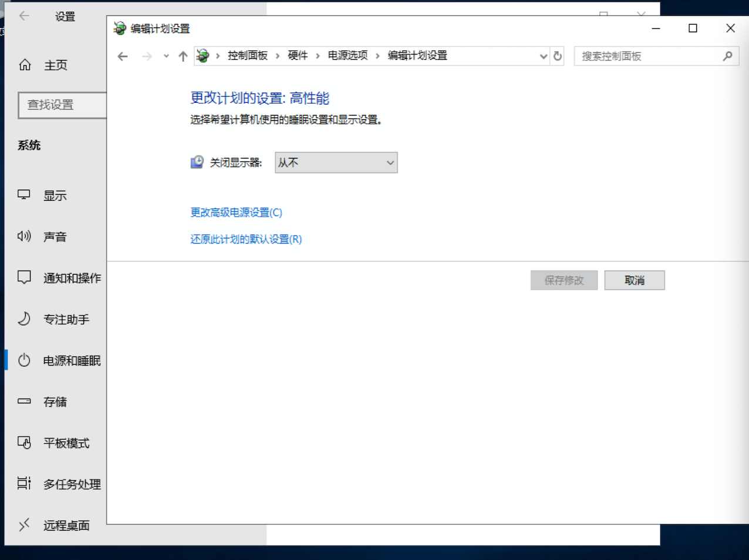This screenshot has height=560, width=749.
Task: Click the 声音 speaker icon
Action: tap(24, 236)
